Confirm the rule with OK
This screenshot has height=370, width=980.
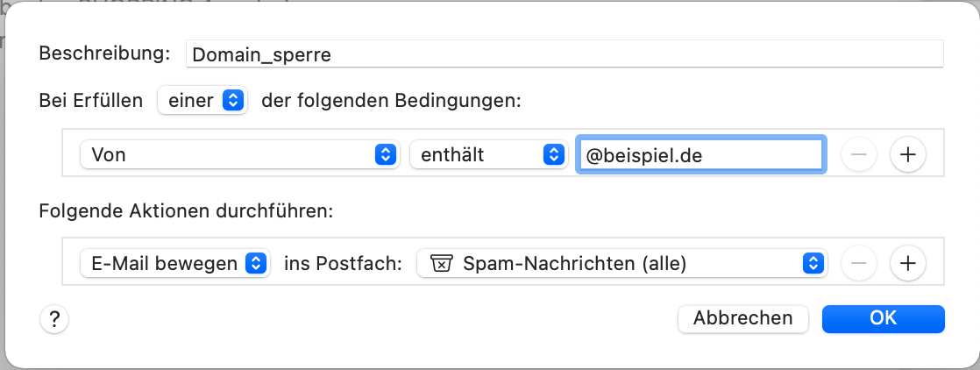pyautogui.click(x=883, y=318)
